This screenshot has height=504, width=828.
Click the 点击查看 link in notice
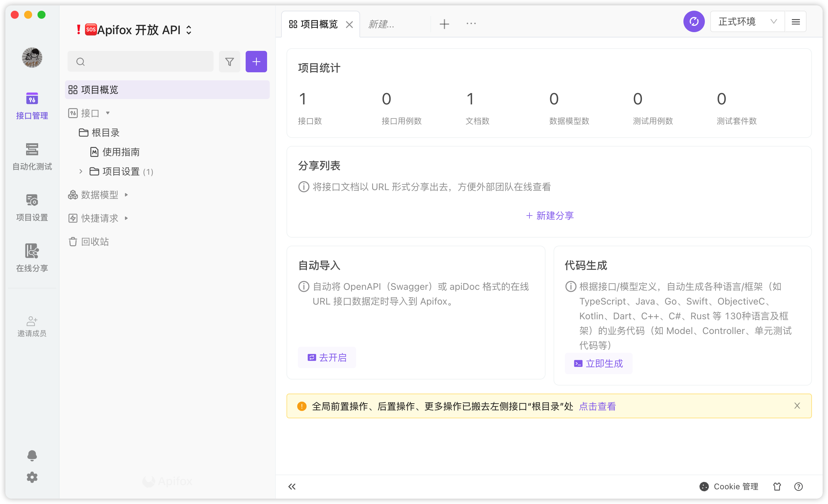coord(597,406)
